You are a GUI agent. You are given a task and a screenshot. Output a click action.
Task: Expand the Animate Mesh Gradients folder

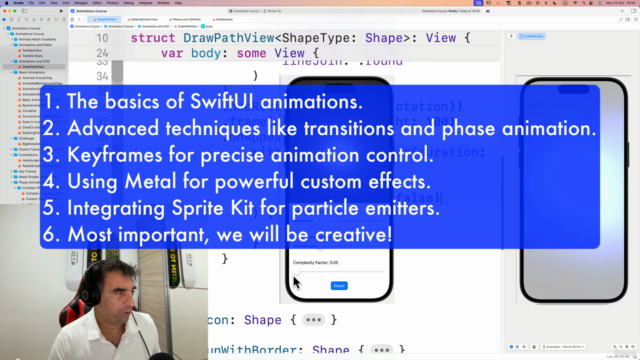(12, 40)
